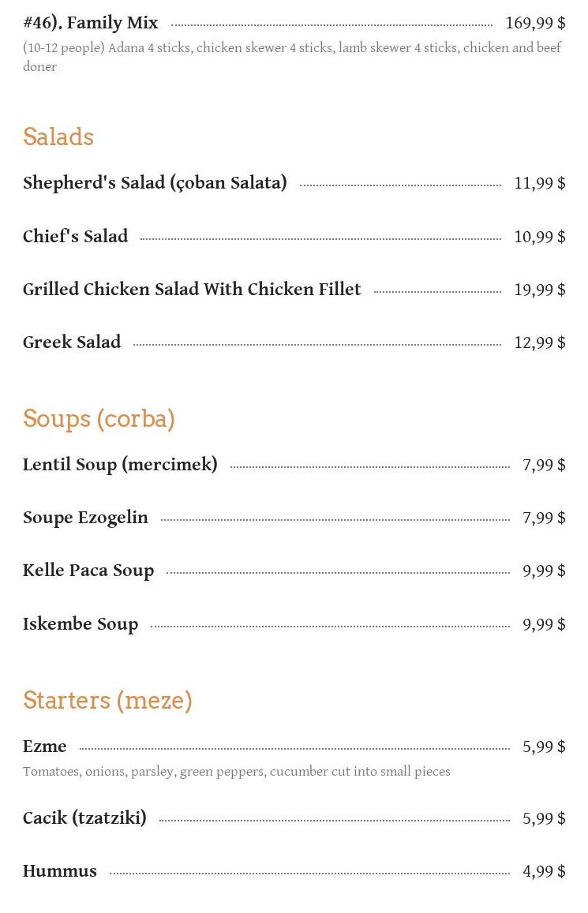Open the Salads section heading

(58, 137)
